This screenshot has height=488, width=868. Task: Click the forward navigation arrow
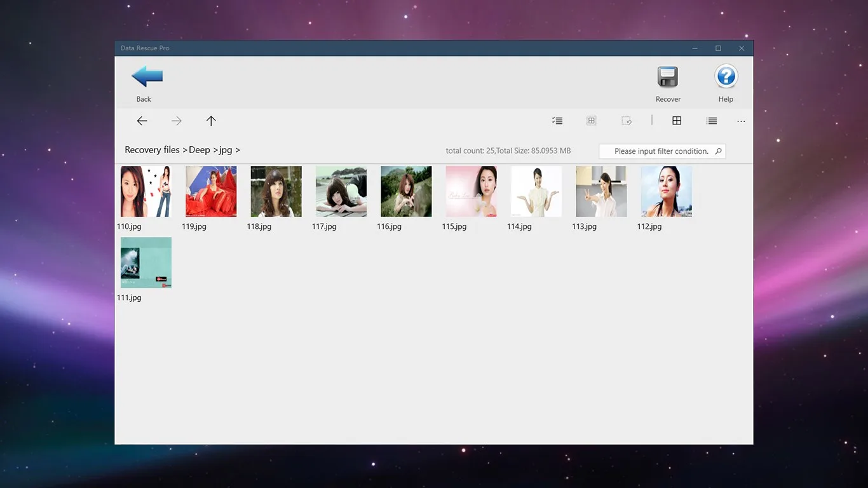point(177,121)
